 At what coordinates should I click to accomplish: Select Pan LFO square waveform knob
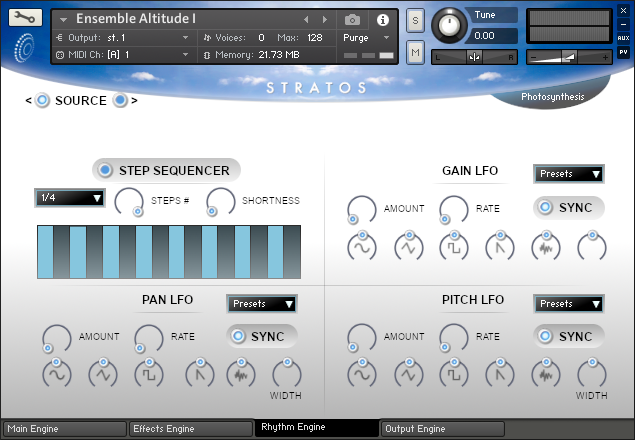click(149, 373)
